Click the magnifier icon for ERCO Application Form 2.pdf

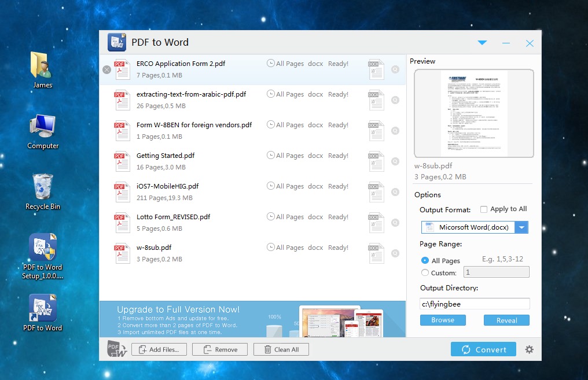(395, 69)
